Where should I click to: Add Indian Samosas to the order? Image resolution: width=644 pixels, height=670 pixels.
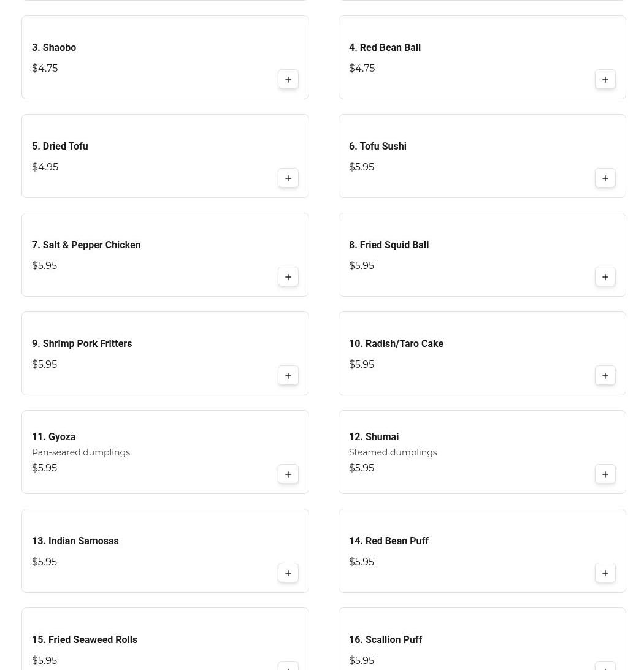(x=288, y=573)
